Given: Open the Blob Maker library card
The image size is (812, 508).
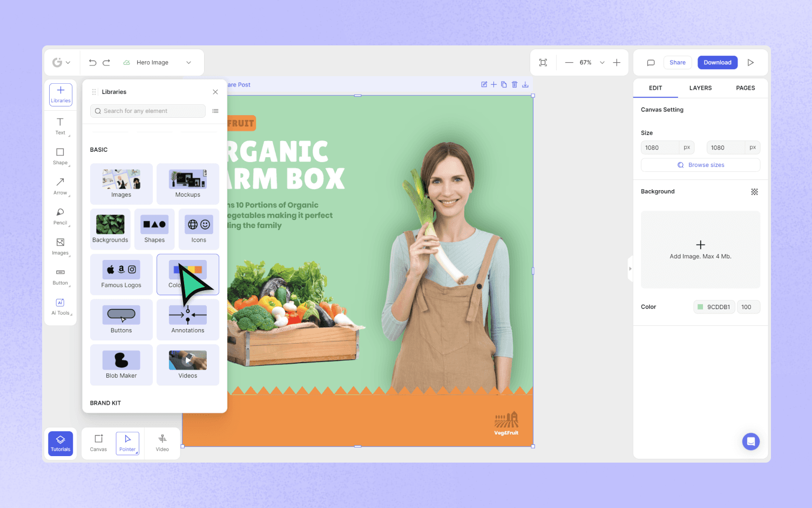Looking at the screenshot, I should pyautogui.click(x=121, y=365).
